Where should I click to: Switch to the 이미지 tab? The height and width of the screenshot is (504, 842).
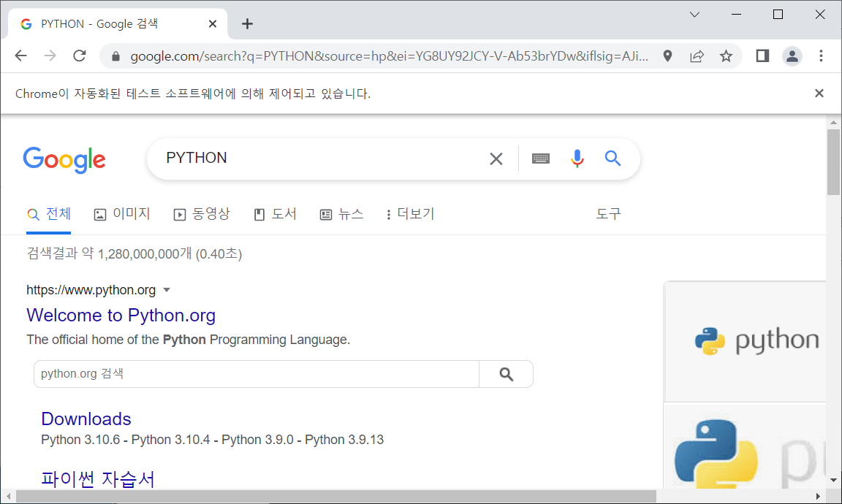pos(122,214)
